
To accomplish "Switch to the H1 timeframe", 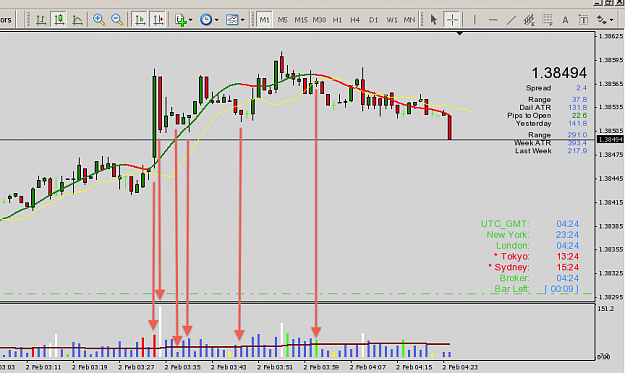I will [x=337, y=19].
